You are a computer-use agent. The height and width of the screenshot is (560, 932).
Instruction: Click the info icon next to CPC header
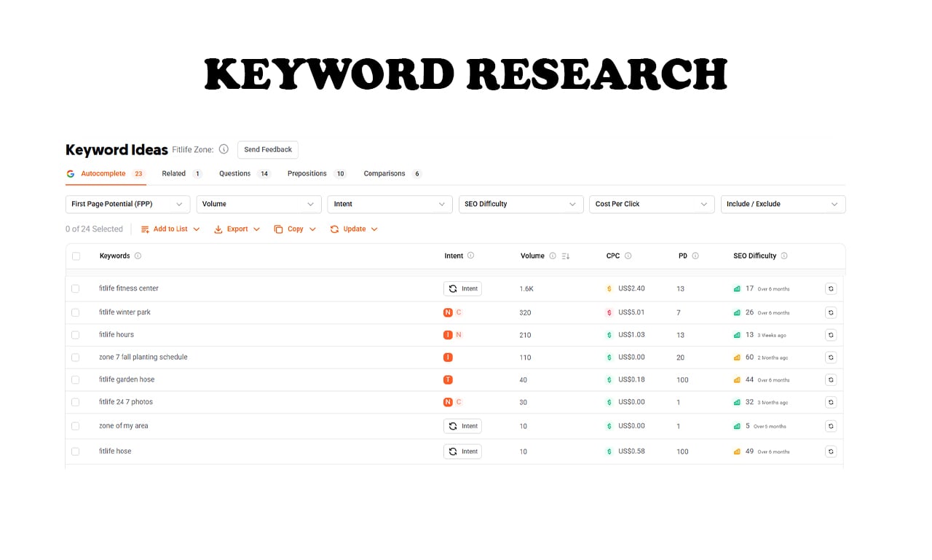[628, 256]
